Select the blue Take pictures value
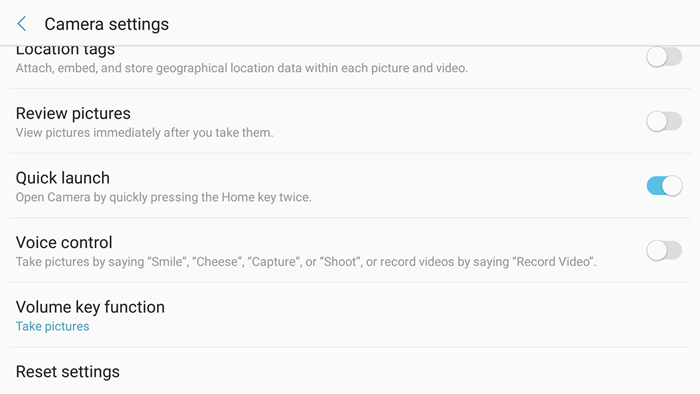700x394 pixels. coord(53,327)
